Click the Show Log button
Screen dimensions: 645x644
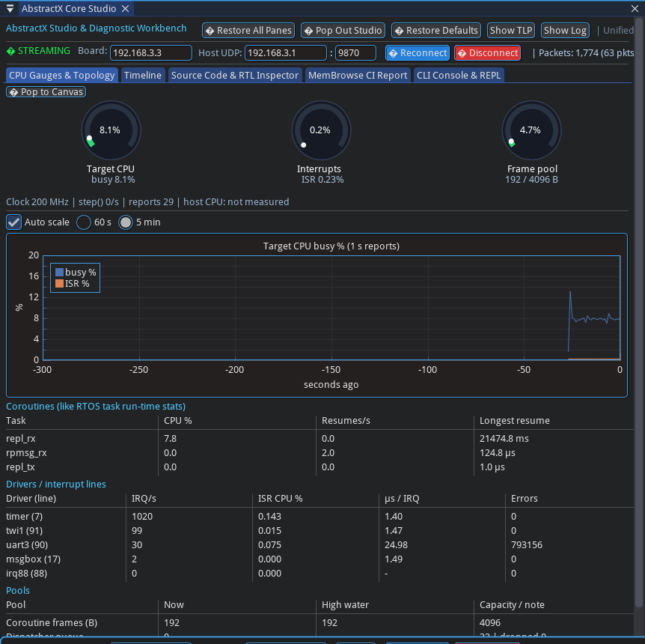pyautogui.click(x=565, y=31)
